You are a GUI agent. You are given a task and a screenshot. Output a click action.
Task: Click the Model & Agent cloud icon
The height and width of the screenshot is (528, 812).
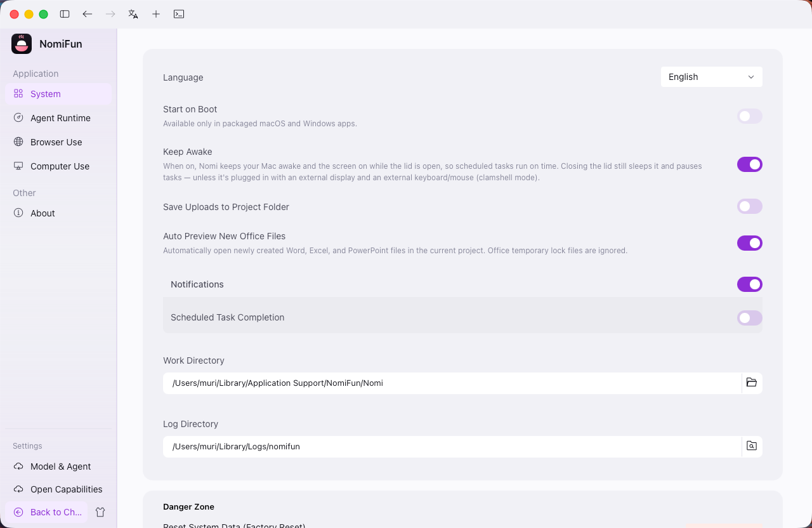pyautogui.click(x=18, y=466)
